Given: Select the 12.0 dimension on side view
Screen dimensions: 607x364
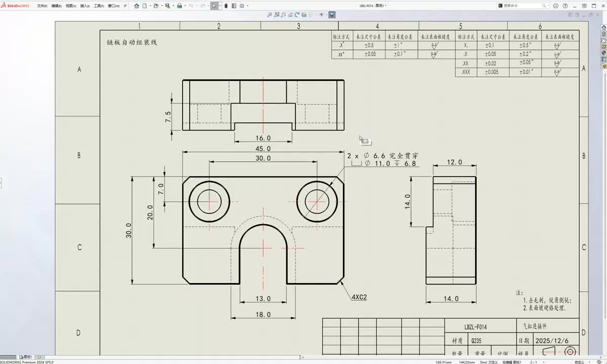Looking at the screenshot, I should tap(454, 162).
